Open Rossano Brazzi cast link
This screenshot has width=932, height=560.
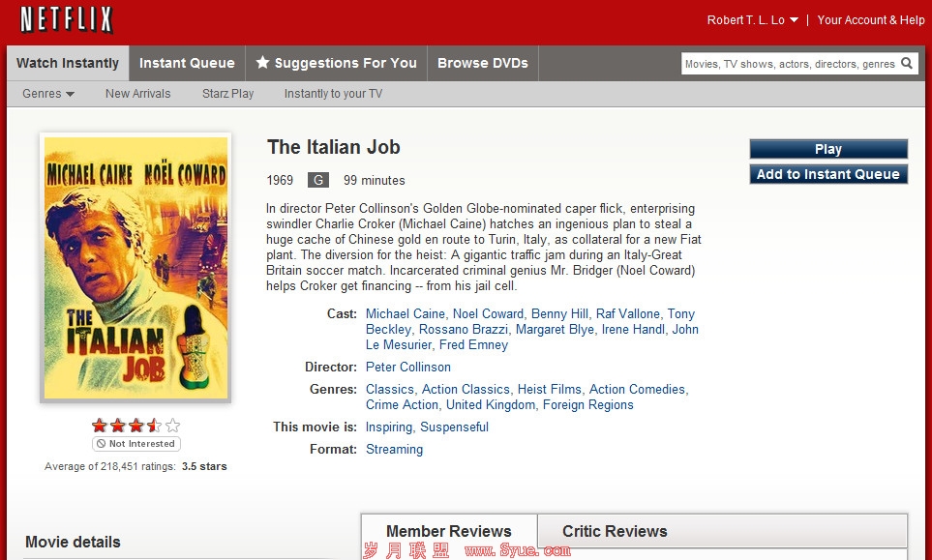[x=464, y=329]
